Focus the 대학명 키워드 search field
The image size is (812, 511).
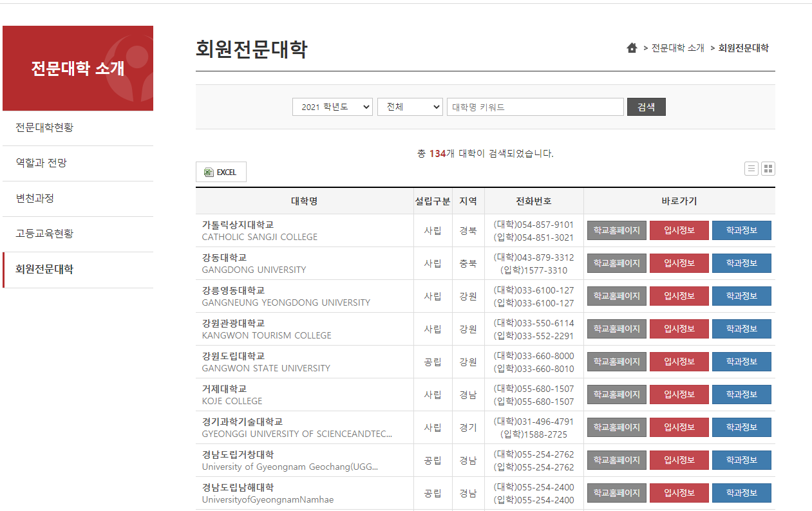click(x=535, y=107)
